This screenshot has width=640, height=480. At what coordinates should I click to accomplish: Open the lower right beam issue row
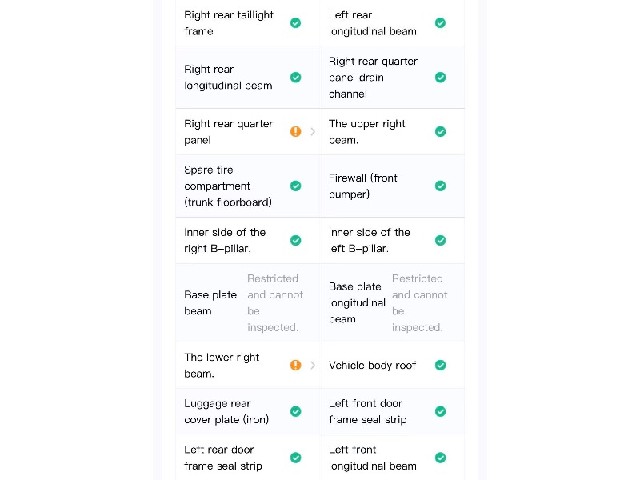click(x=248, y=365)
